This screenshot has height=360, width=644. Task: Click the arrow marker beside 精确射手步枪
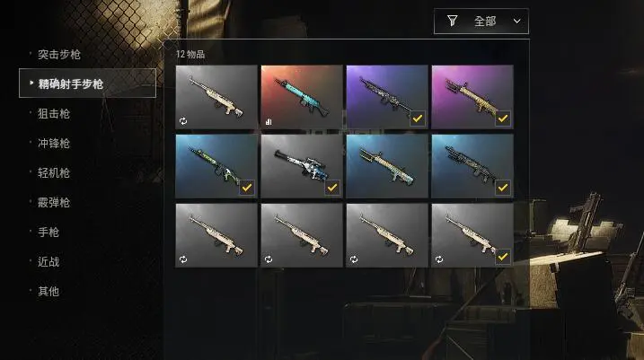tap(31, 83)
